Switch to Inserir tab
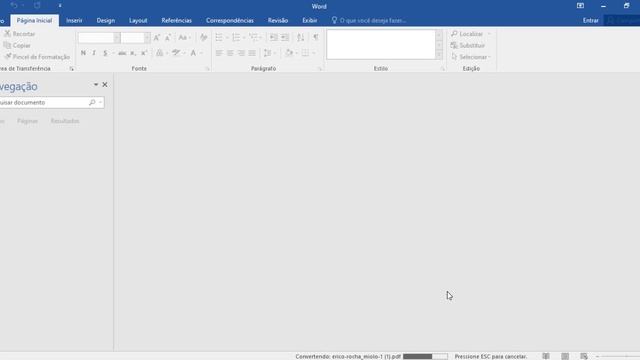This screenshot has width=640, height=360. (x=74, y=20)
